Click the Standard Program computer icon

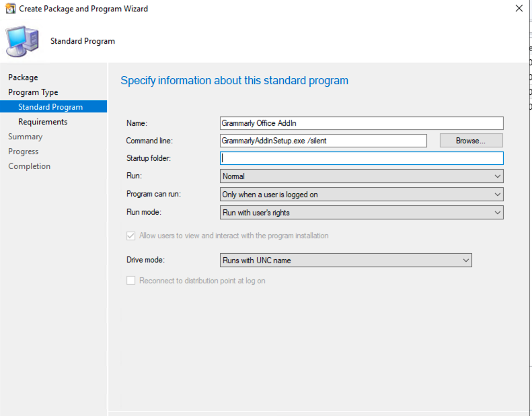(x=22, y=41)
